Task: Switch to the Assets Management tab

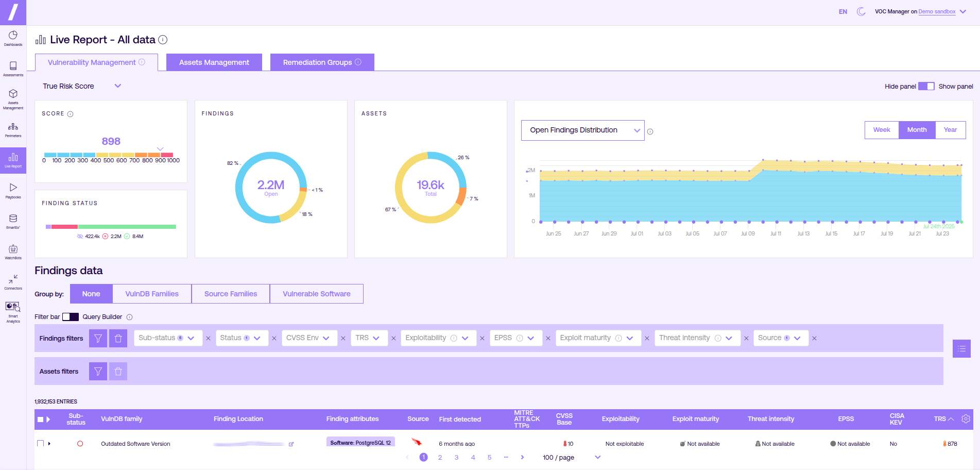Action: [214, 62]
